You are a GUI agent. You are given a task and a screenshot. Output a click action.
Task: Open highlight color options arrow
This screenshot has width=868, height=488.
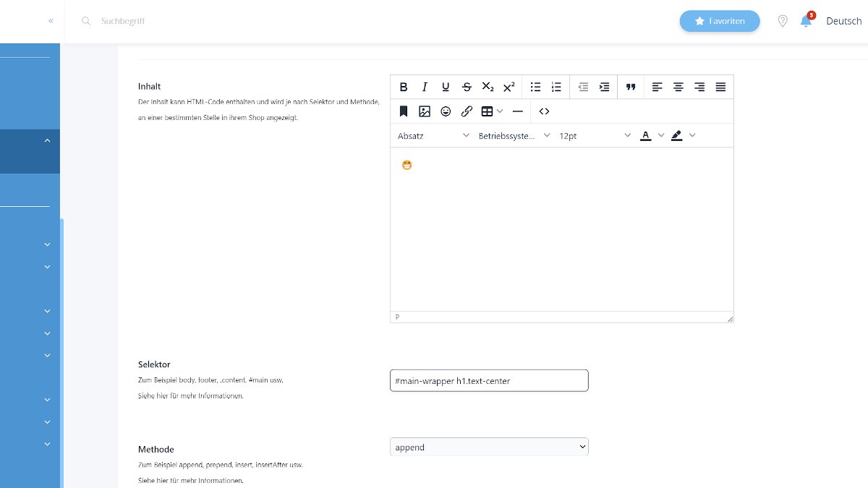click(x=692, y=136)
